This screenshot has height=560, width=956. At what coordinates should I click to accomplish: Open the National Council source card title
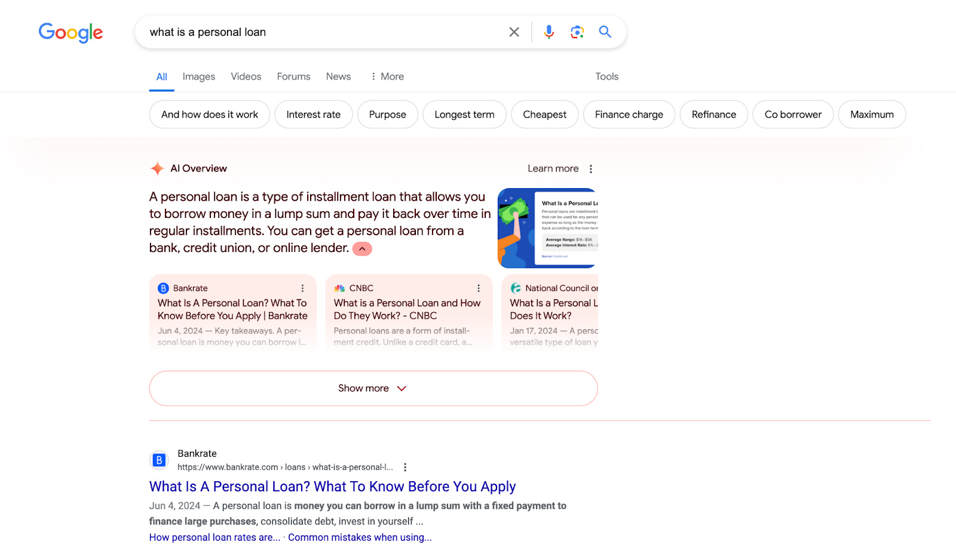point(554,309)
